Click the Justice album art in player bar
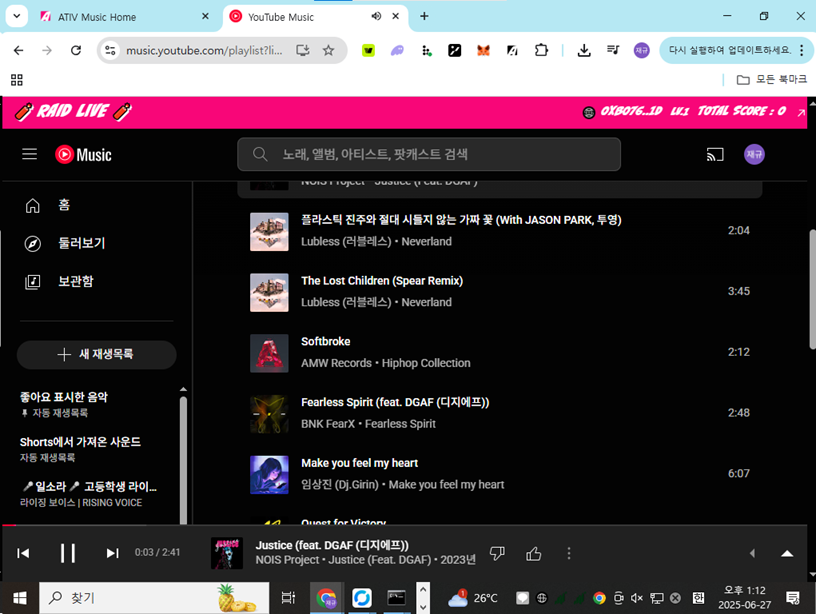The width and height of the screenshot is (816, 614). [x=227, y=553]
